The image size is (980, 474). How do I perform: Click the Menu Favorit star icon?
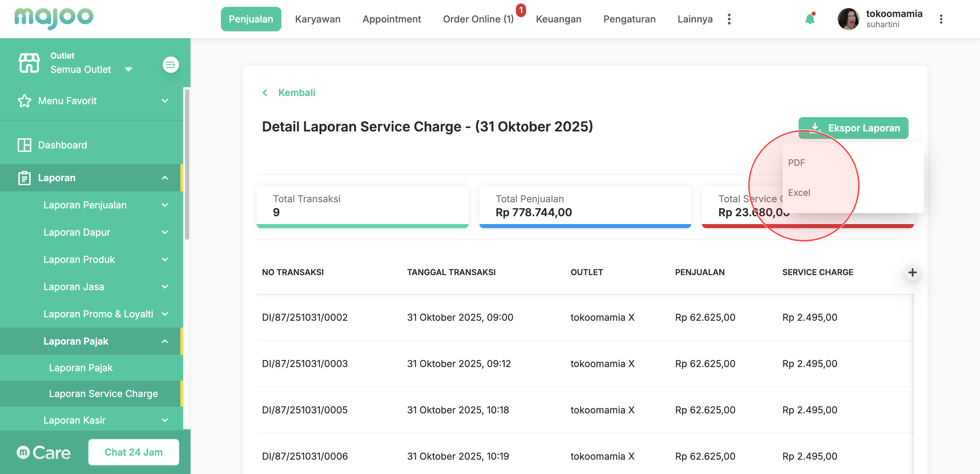coord(24,101)
